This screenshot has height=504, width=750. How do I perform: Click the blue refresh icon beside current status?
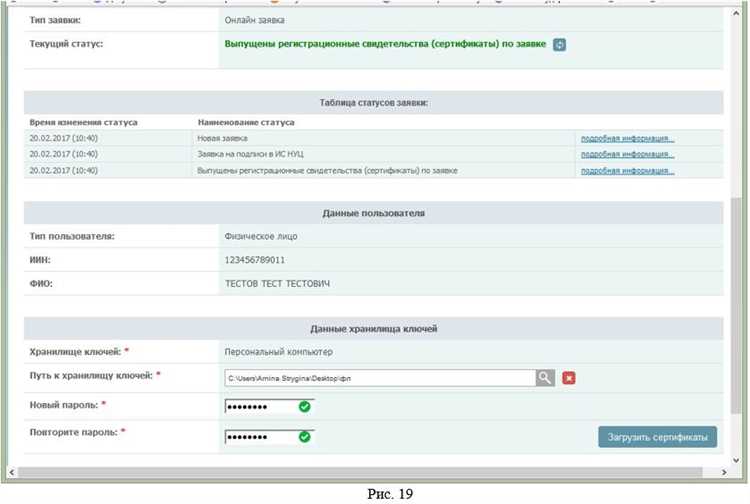tap(560, 44)
